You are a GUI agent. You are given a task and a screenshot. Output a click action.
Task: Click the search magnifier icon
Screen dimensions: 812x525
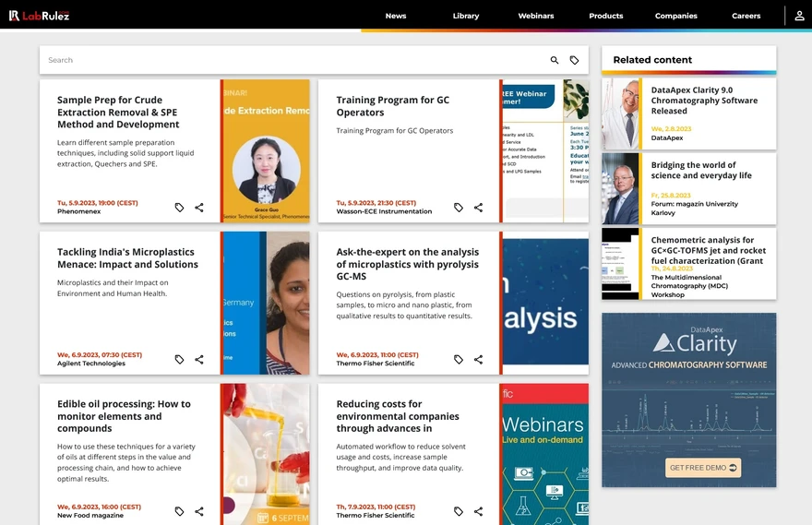coord(555,60)
